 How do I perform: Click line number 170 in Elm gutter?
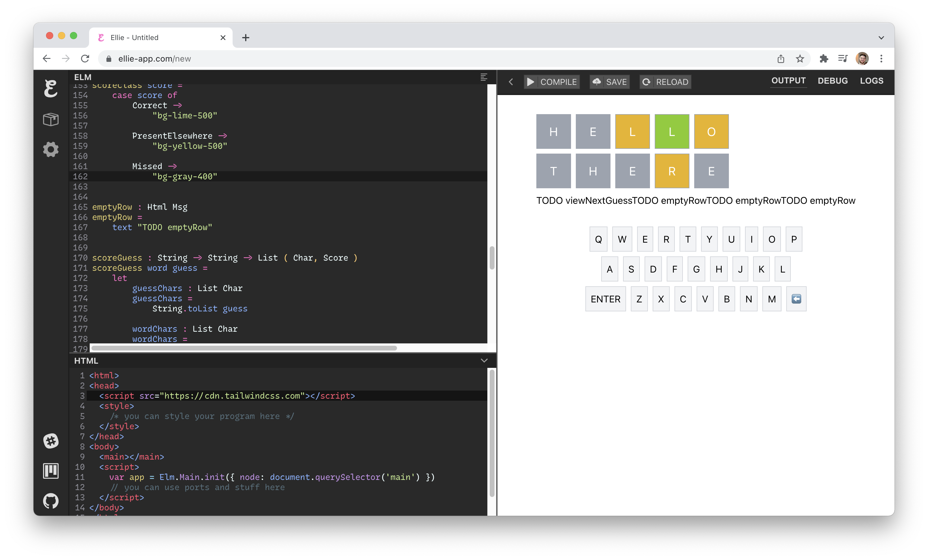point(80,258)
